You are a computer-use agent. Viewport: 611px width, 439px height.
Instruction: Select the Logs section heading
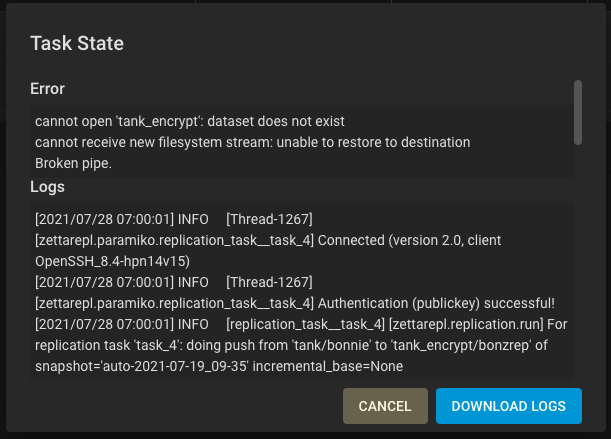click(x=47, y=186)
